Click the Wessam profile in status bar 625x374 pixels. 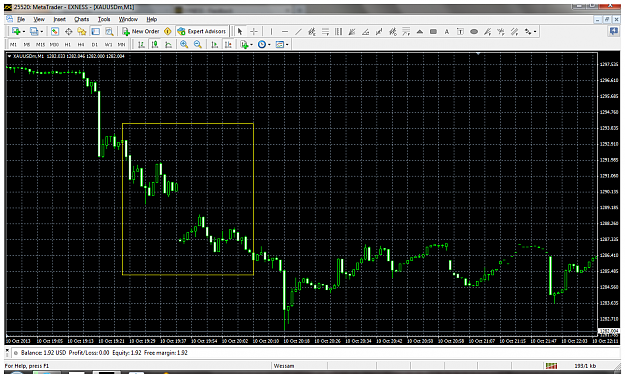284,366
